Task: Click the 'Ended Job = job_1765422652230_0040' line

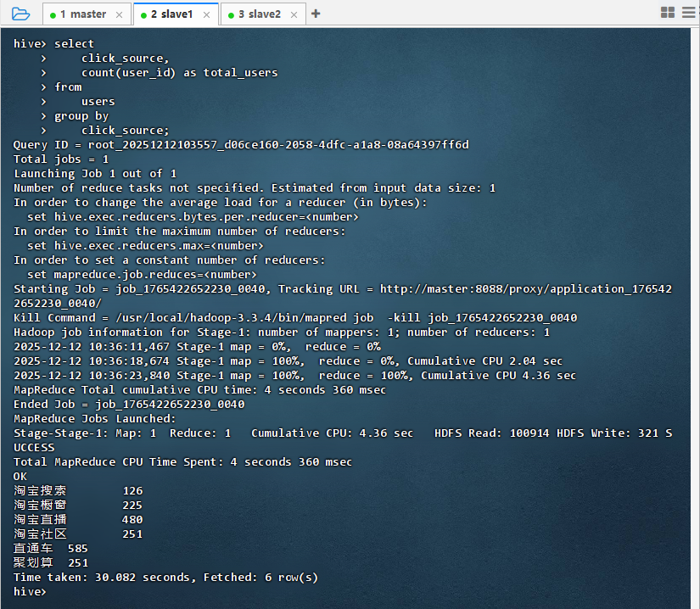Action: 129,405
